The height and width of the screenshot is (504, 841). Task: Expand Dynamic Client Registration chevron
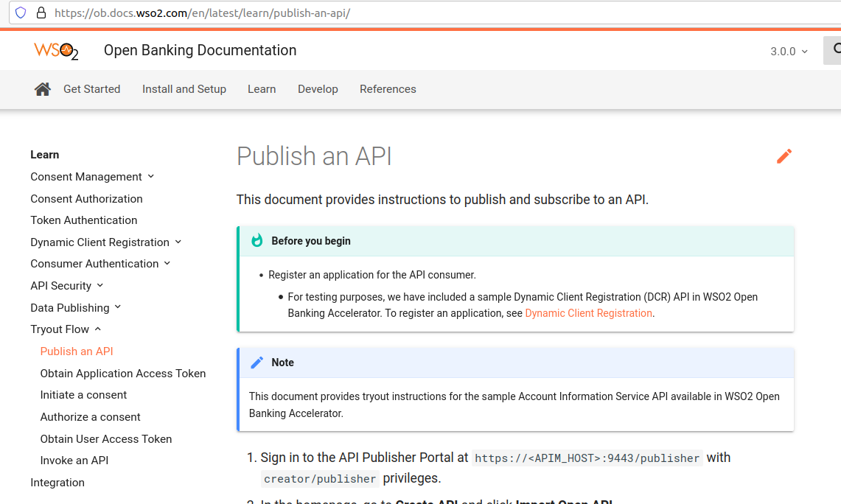click(178, 242)
